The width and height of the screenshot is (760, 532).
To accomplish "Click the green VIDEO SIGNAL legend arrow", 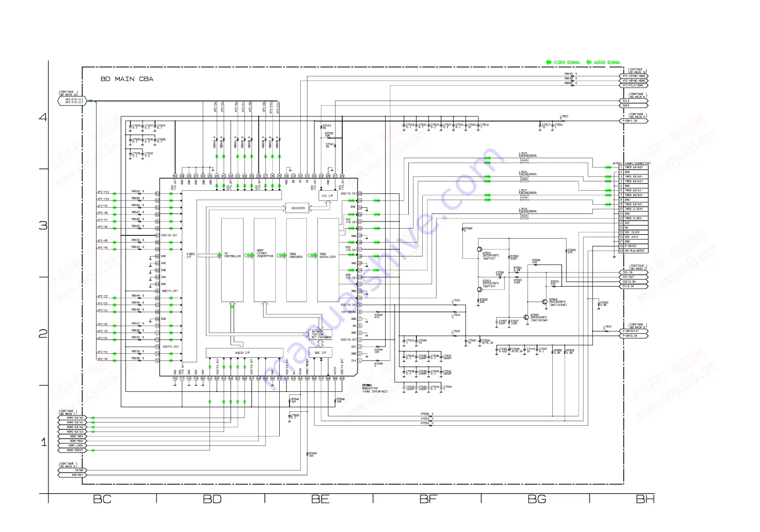I will pos(548,62).
